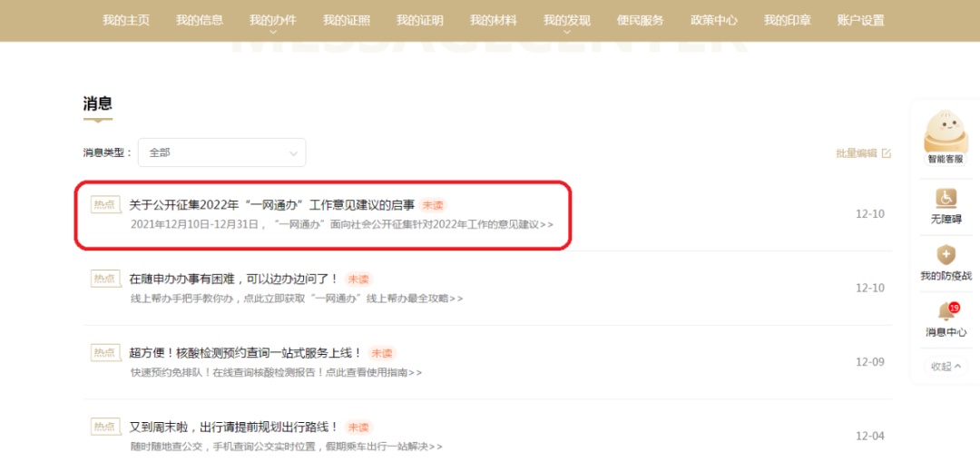Screen dimensions: 980x462
Task: Click the 无障碍 accessibility icon
Action: pyautogui.click(x=946, y=198)
